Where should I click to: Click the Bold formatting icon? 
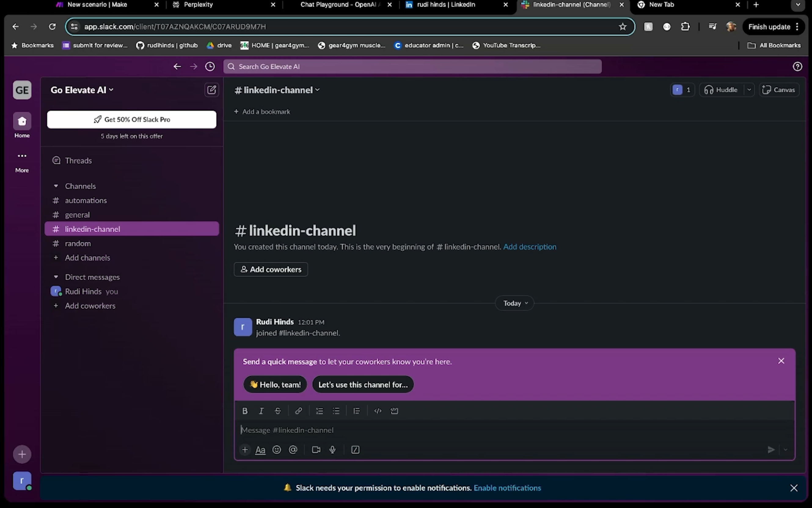click(x=245, y=411)
